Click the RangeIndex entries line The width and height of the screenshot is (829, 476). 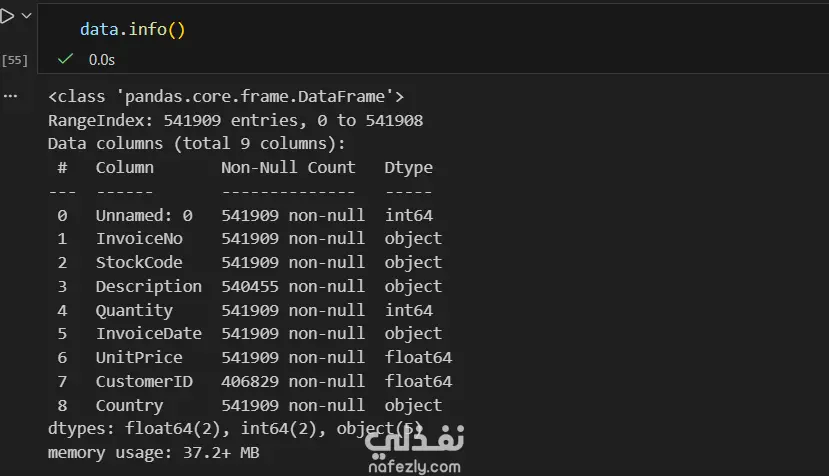[x=235, y=120]
